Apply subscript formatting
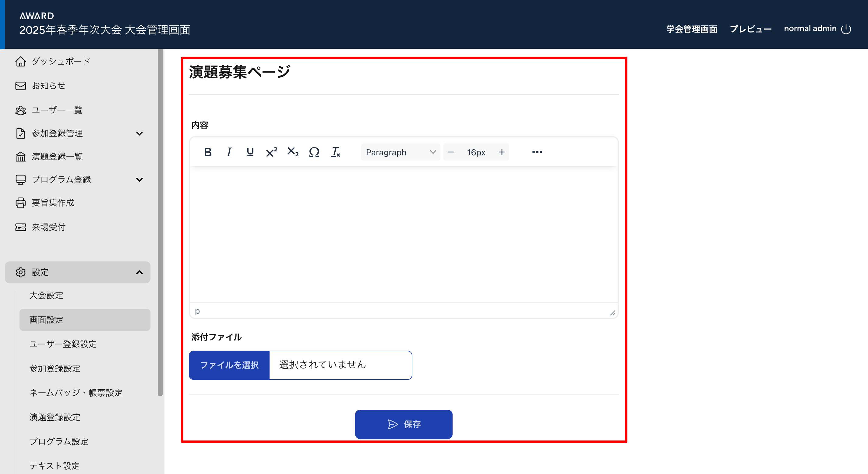 [x=292, y=152]
